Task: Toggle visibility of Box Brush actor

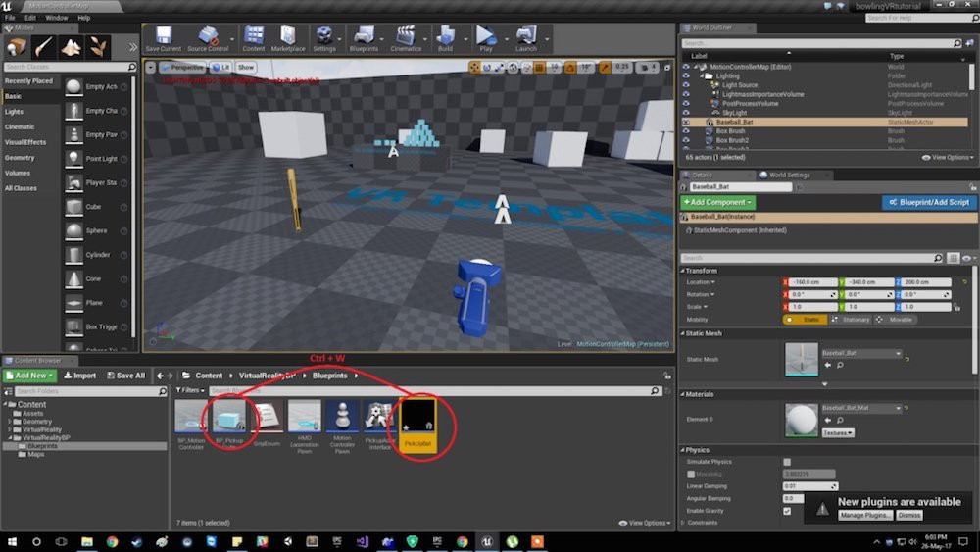Action: (x=686, y=131)
